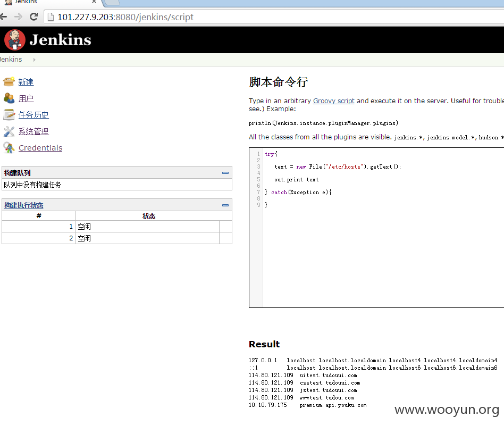Click the try{ code line

[x=271, y=154]
